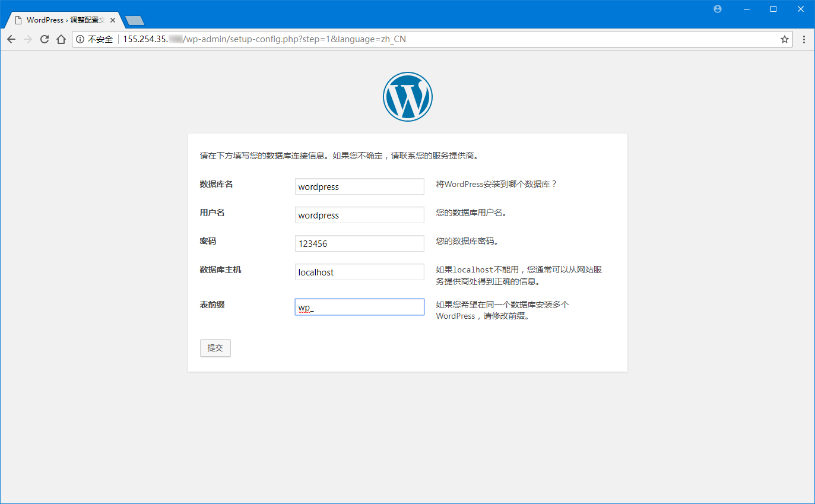
Task: Focus the table prefix wp_ field
Action: [x=360, y=307]
